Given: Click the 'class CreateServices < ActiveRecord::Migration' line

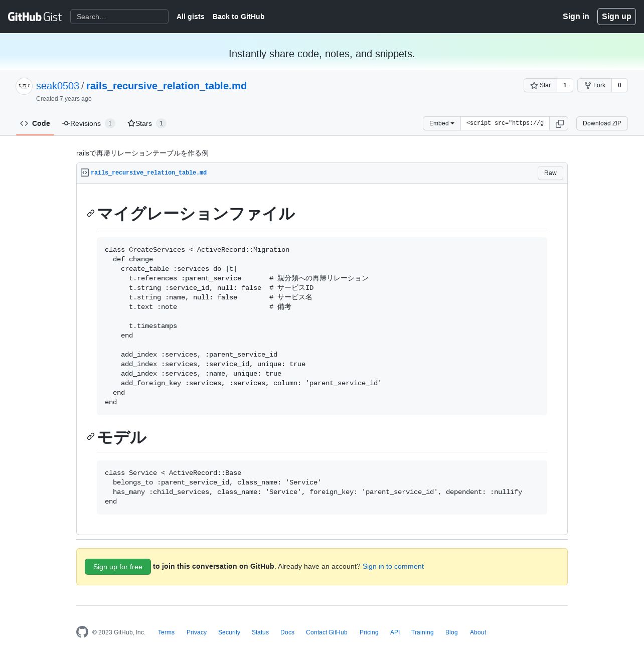Looking at the screenshot, I should (x=197, y=250).
